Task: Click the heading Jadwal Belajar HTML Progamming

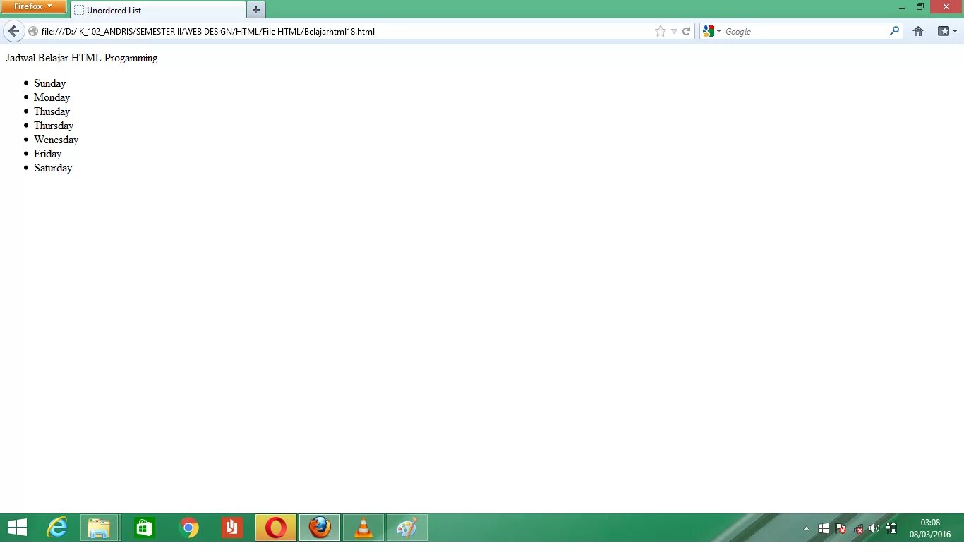Action: click(x=82, y=58)
